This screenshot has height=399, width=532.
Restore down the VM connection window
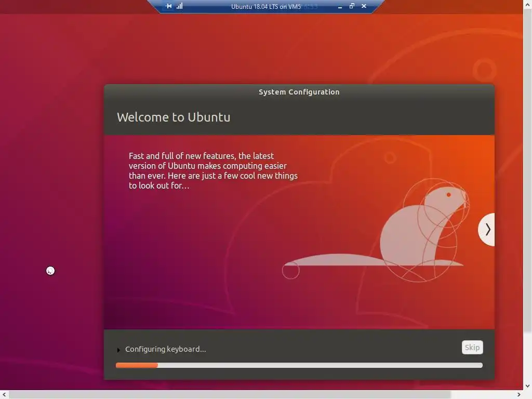(x=352, y=6)
